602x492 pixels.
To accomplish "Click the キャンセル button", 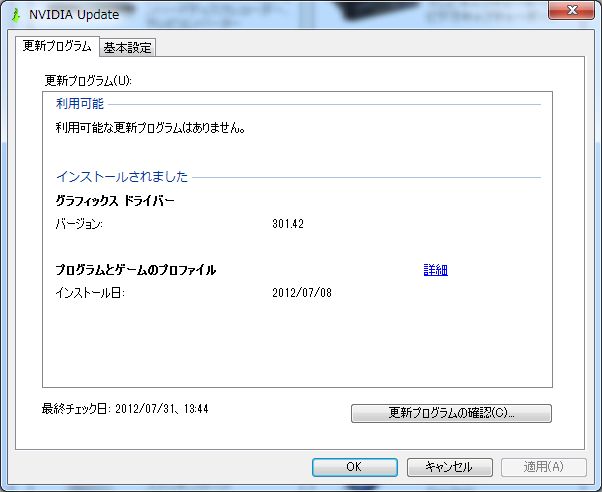I will pos(449,467).
